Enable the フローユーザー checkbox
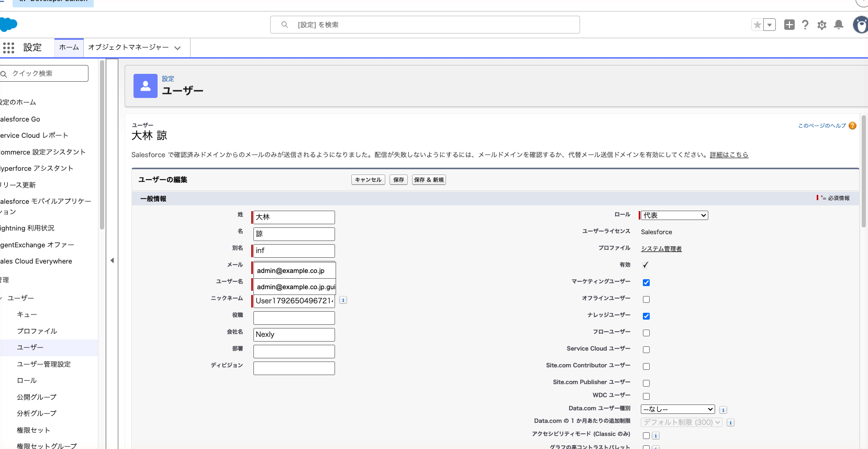The width and height of the screenshot is (868, 449). pyautogui.click(x=646, y=333)
